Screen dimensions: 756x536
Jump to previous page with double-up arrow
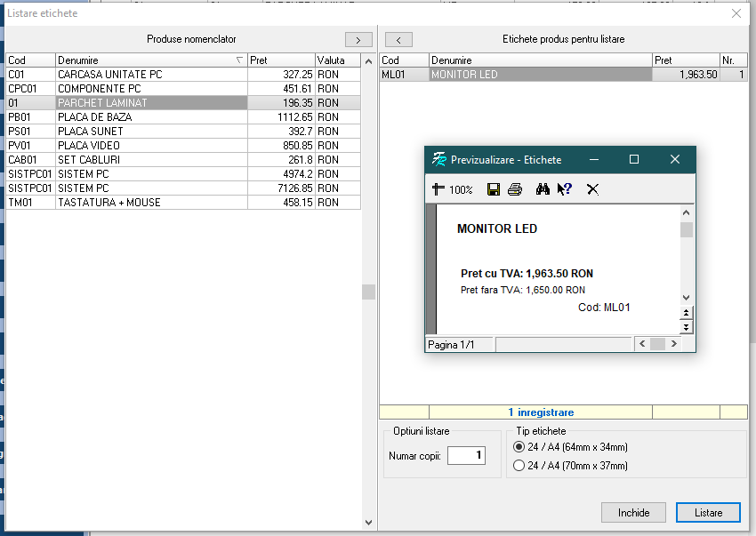[685, 313]
